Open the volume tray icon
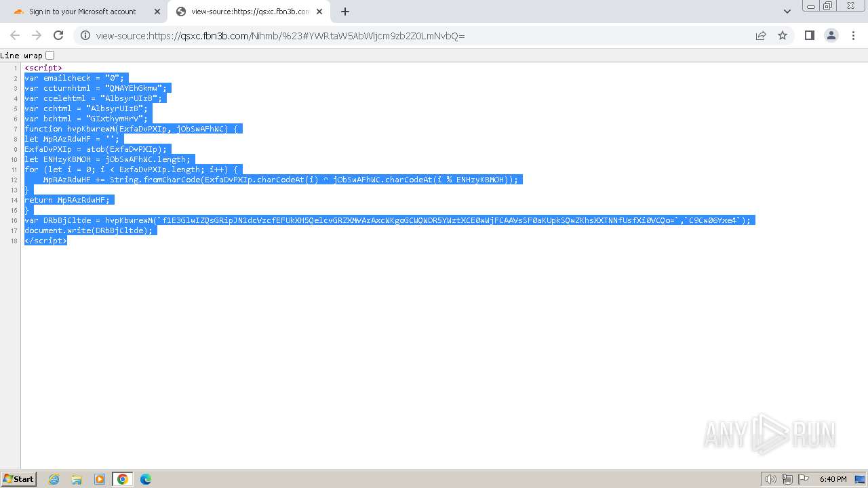The height and width of the screenshot is (488, 868). [770, 479]
